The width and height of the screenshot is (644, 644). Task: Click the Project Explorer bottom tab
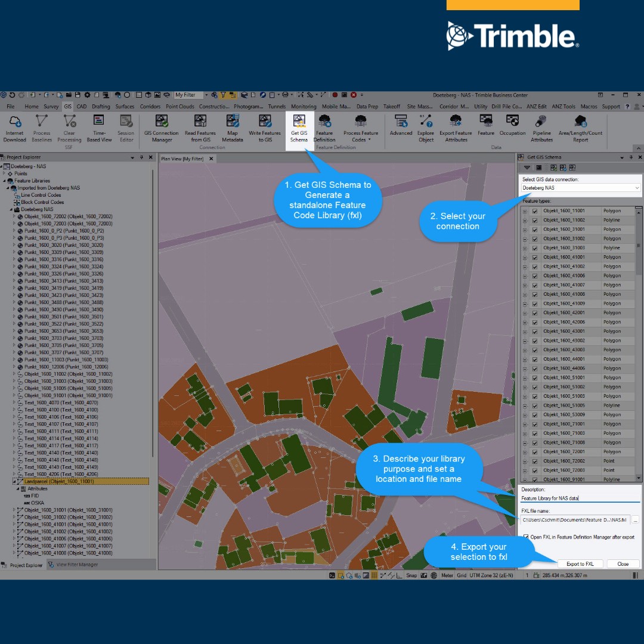tap(23, 565)
